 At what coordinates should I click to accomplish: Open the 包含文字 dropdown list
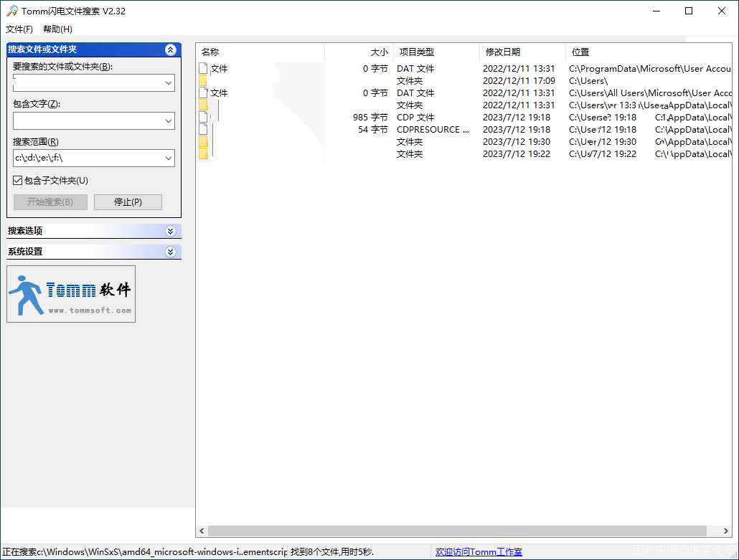point(169,120)
